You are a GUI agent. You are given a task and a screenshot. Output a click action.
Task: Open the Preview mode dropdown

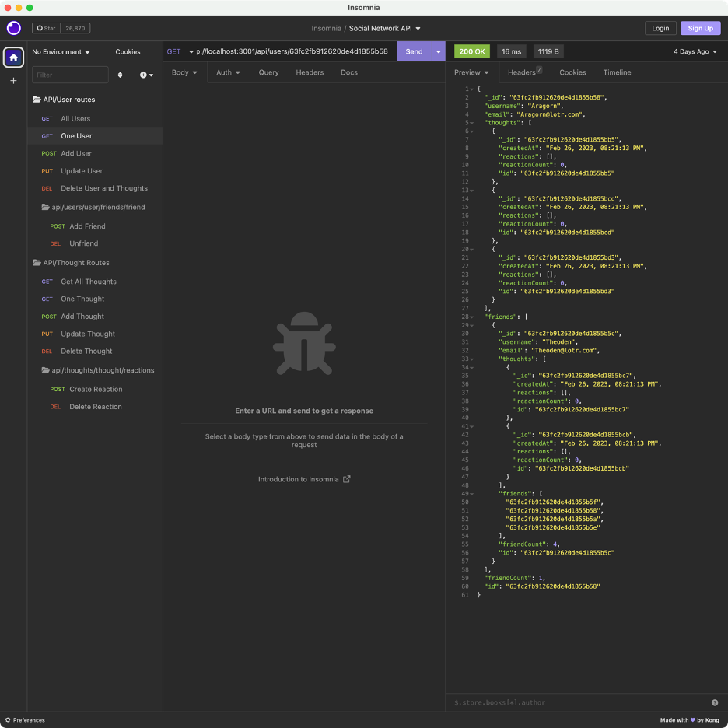pos(471,72)
